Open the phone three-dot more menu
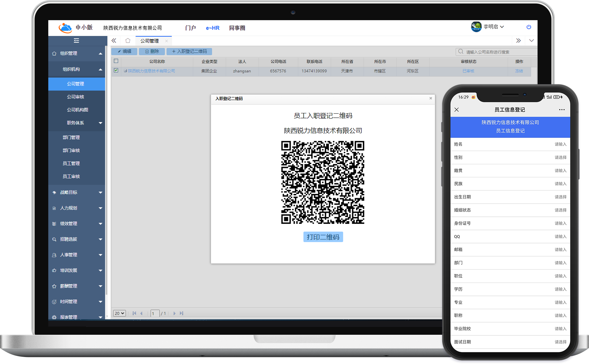The height and width of the screenshot is (364, 589). (x=562, y=110)
